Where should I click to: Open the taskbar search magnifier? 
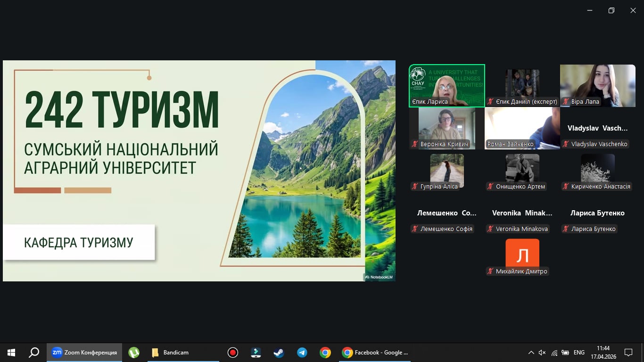(34, 353)
